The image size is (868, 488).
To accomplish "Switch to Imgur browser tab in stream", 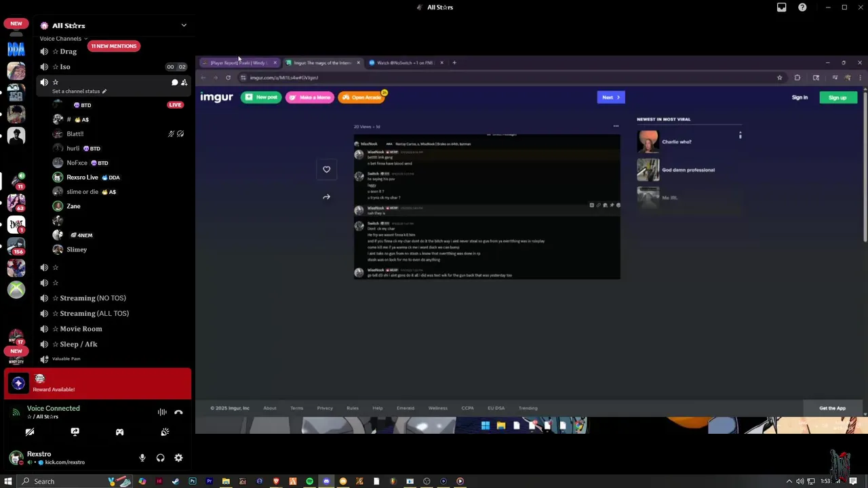I will (x=323, y=63).
